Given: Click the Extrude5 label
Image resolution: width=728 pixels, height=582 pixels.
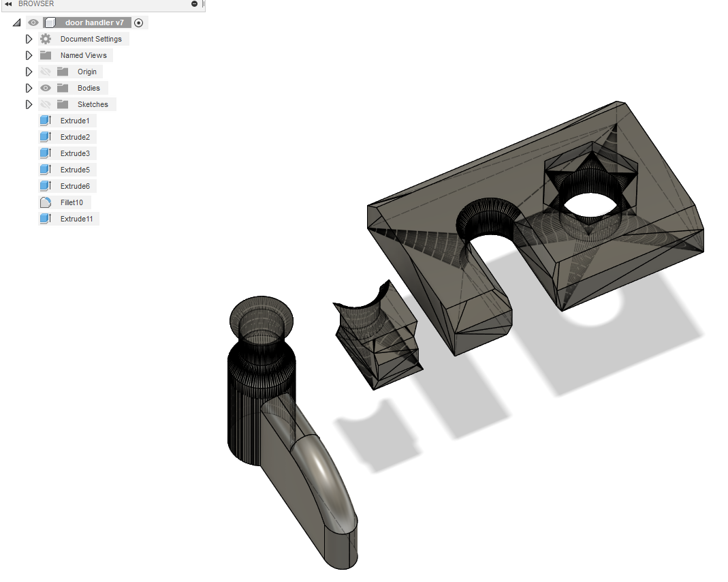Looking at the screenshot, I should pos(75,170).
